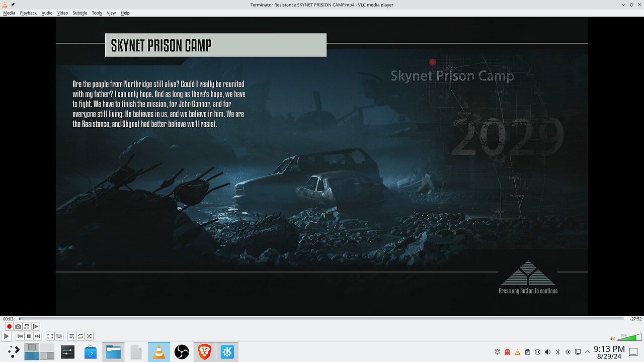Show extended settings equalizer icon
Viewport: 644px width, 362px height.
[59, 336]
